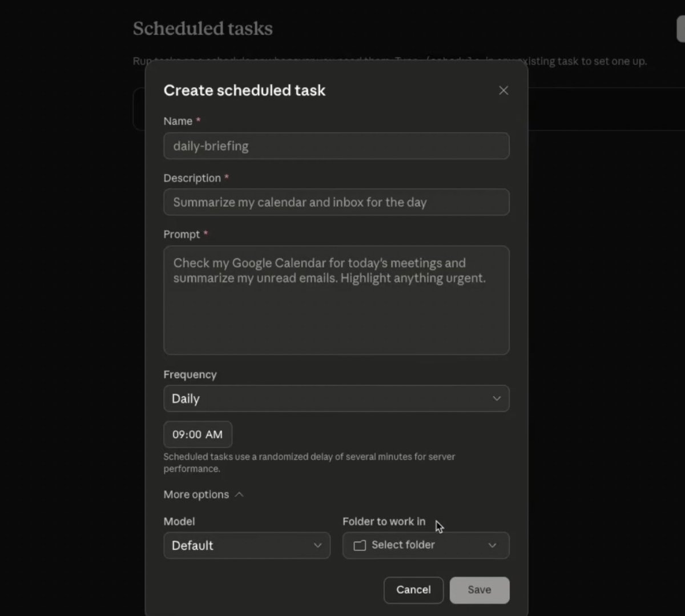This screenshot has height=616, width=685.
Task: Click the randomized delay notice text
Action: [x=309, y=462]
